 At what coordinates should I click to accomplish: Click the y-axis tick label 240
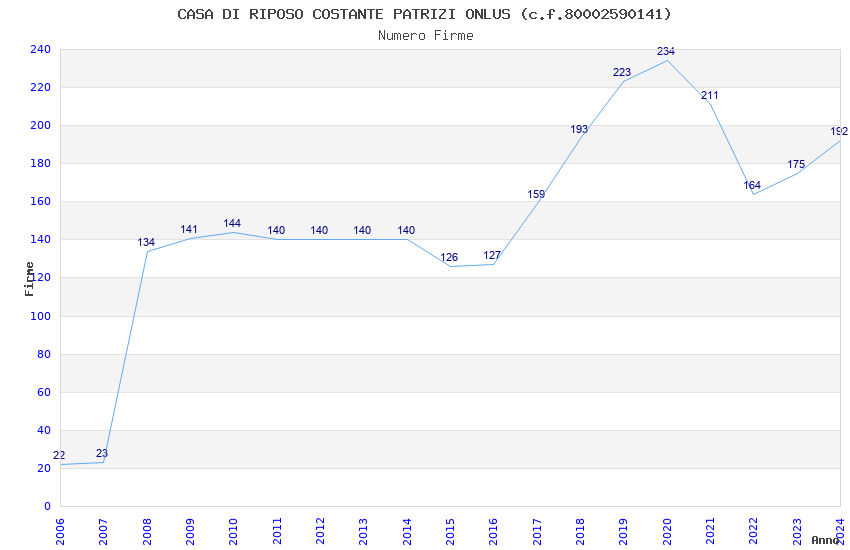coord(41,49)
